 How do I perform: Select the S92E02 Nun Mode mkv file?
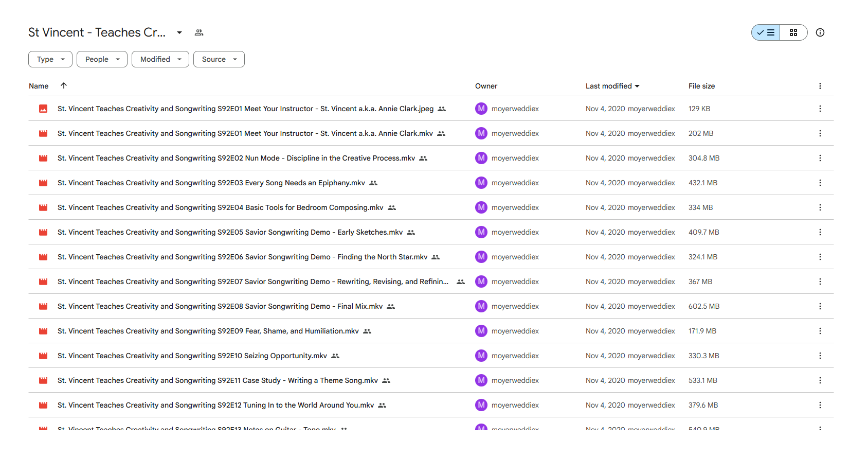tap(431, 158)
